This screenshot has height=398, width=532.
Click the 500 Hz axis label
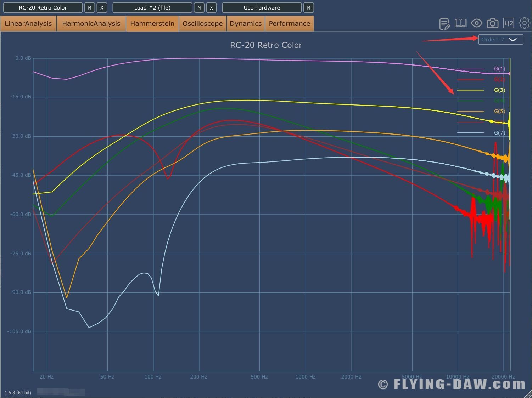pyautogui.click(x=259, y=377)
